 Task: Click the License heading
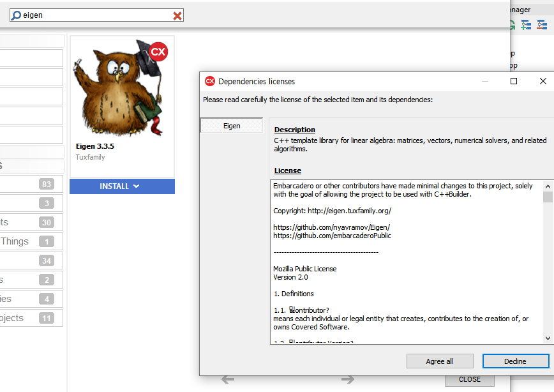(x=288, y=170)
